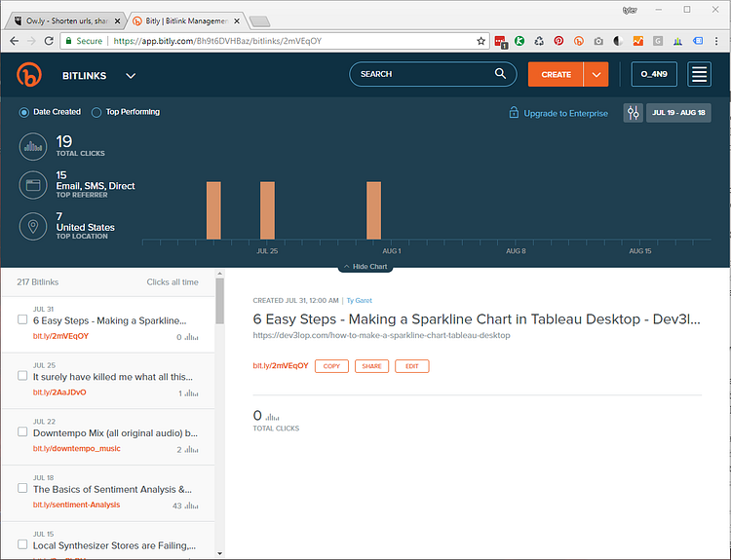Click the top location pin icon
The image size is (731, 560).
[x=33, y=226]
